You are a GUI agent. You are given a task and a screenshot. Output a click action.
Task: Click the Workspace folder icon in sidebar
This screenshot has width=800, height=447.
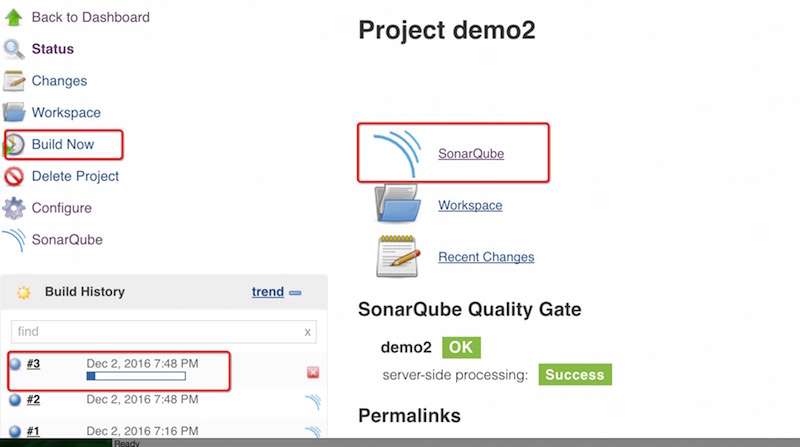[13, 112]
